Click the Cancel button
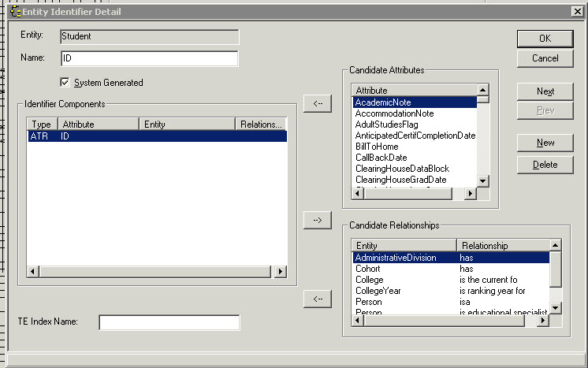 (x=545, y=58)
